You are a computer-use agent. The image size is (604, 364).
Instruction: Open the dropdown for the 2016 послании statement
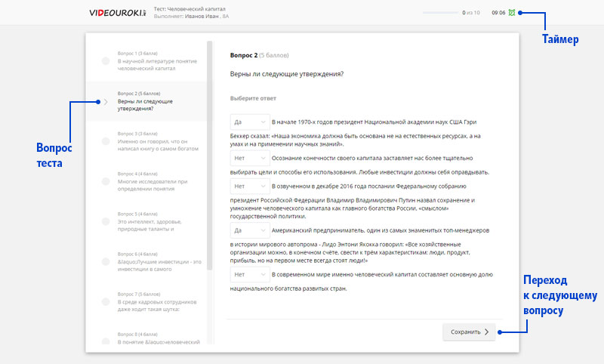click(250, 186)
